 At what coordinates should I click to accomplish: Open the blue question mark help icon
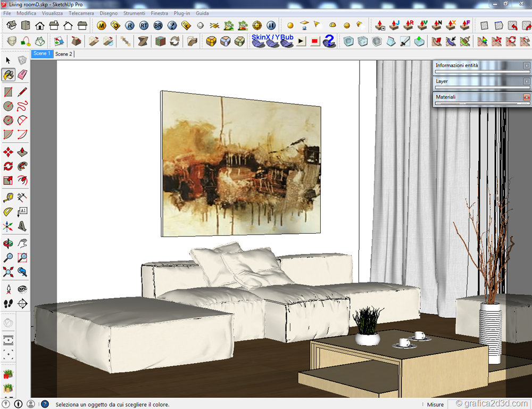pos(172,26)
